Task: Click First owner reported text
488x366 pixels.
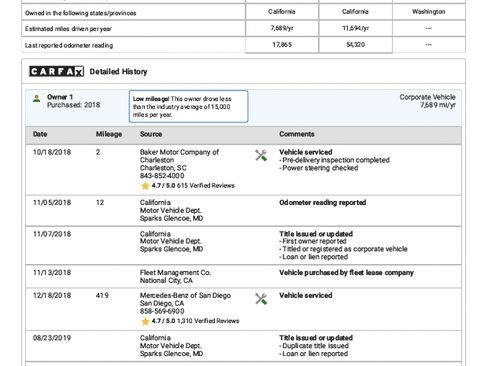Action: point(313,241)
